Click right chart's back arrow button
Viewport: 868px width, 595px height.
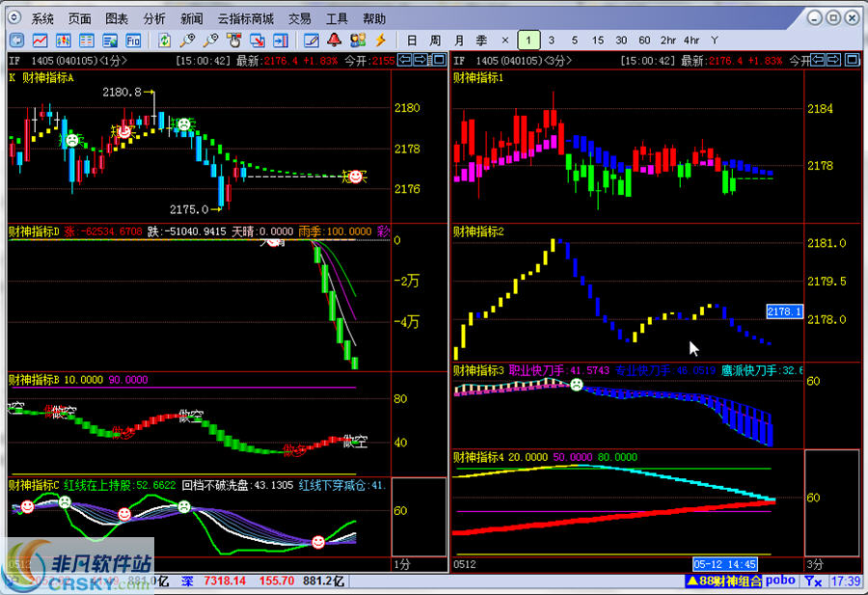pyautogui.click(x=818, y=59)
